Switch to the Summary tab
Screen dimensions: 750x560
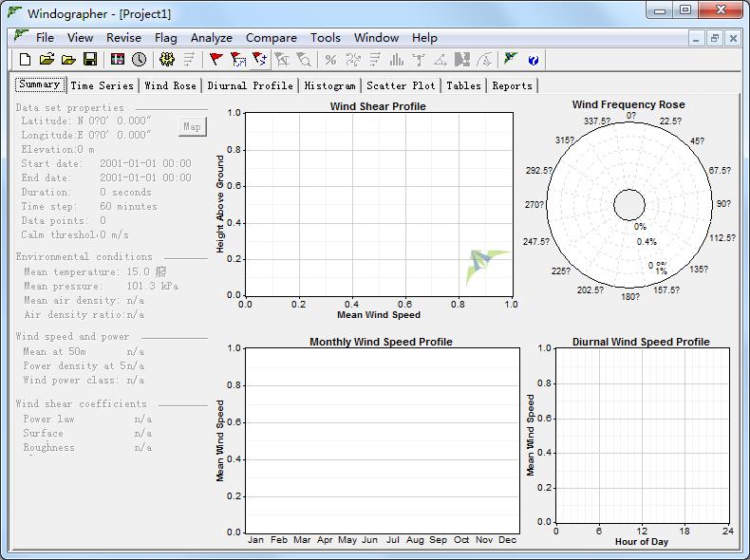[x=40, y=84]
